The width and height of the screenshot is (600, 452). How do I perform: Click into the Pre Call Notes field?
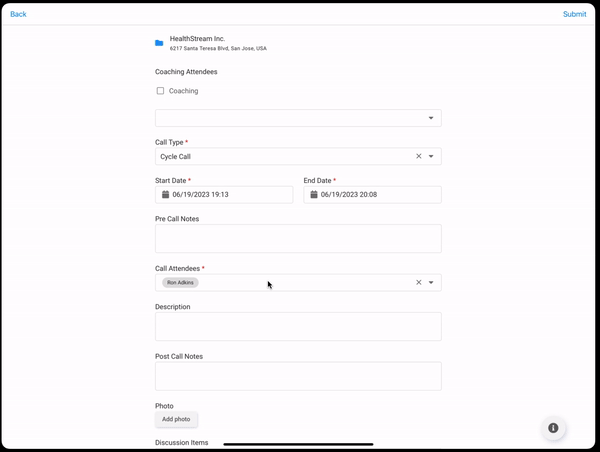tap(298, 238)
